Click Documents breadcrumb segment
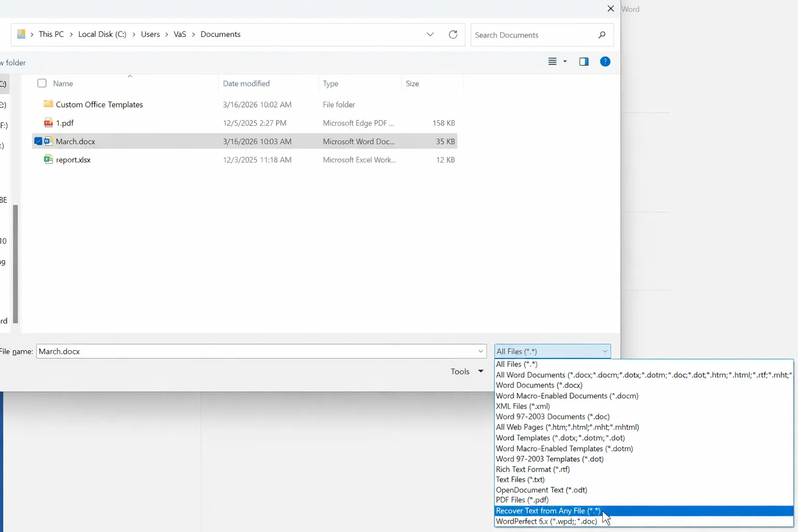798x532 pixels. point(220,34)
